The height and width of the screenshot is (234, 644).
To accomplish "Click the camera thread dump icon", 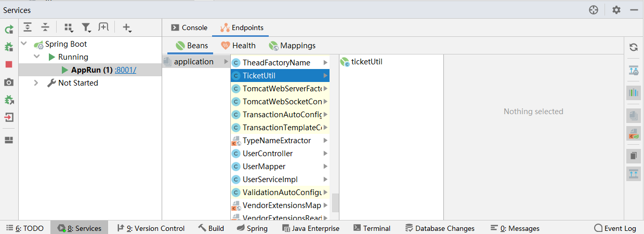I will coord(9,82).
